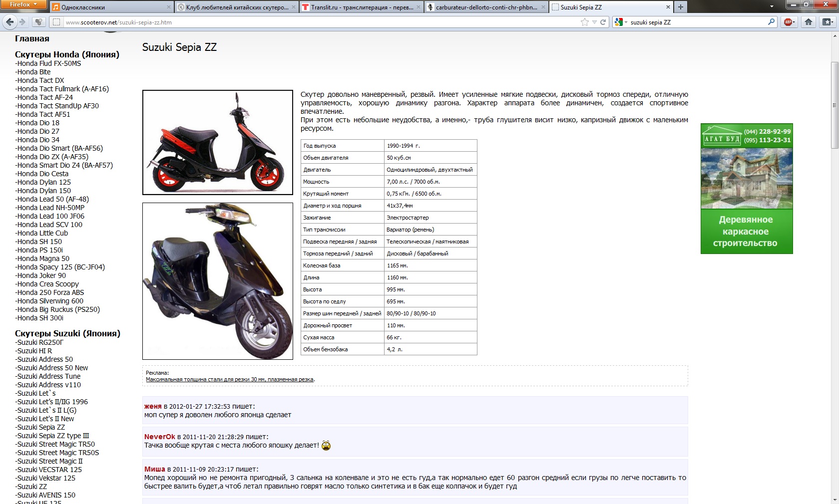The height and width of the screenshot is (504, 839).
Task: Open the URL history dropdown arrow
Action: [594, 22]
